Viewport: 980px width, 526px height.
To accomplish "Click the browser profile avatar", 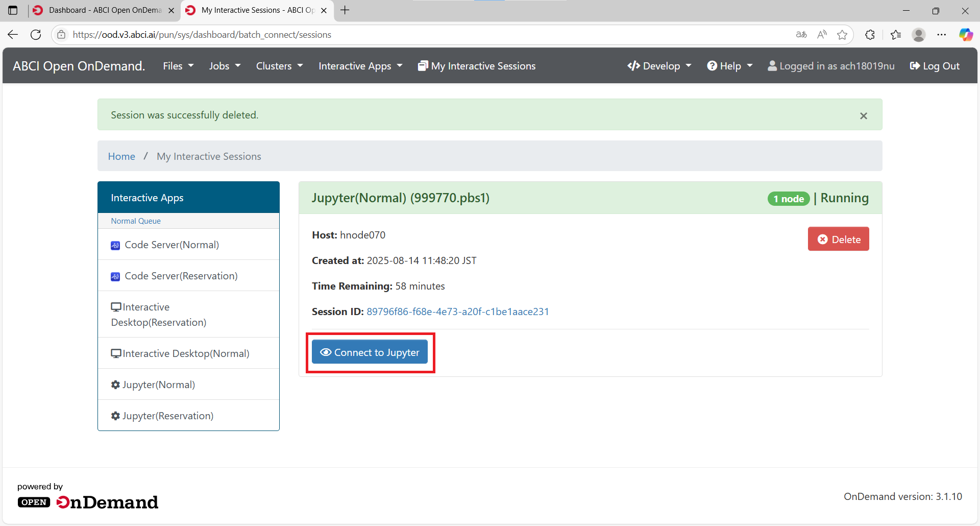I will [919, 35].
